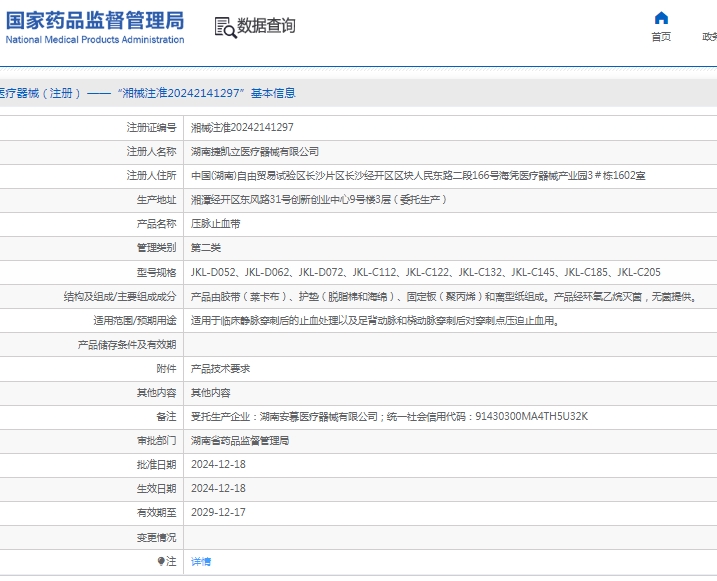Click the 适用范围 value text
Viewport: 717px width, 581px height.
(x=375, y=320)
